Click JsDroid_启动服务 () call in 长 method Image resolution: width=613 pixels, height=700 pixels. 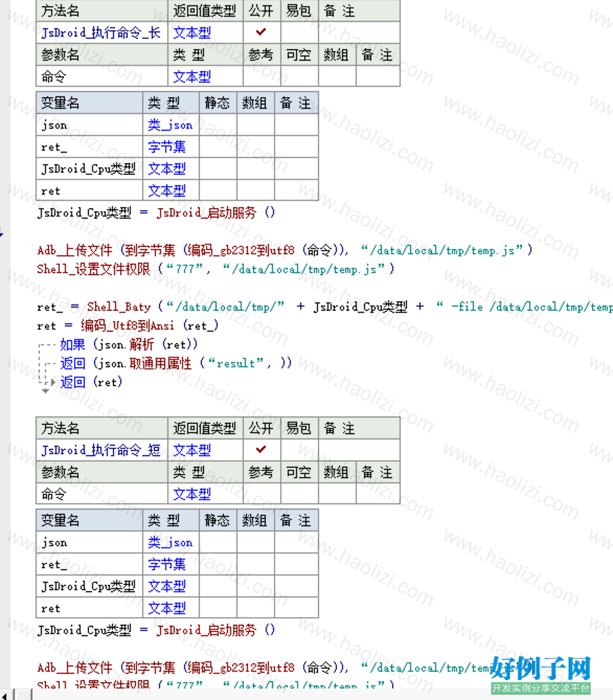click(215, 213)
